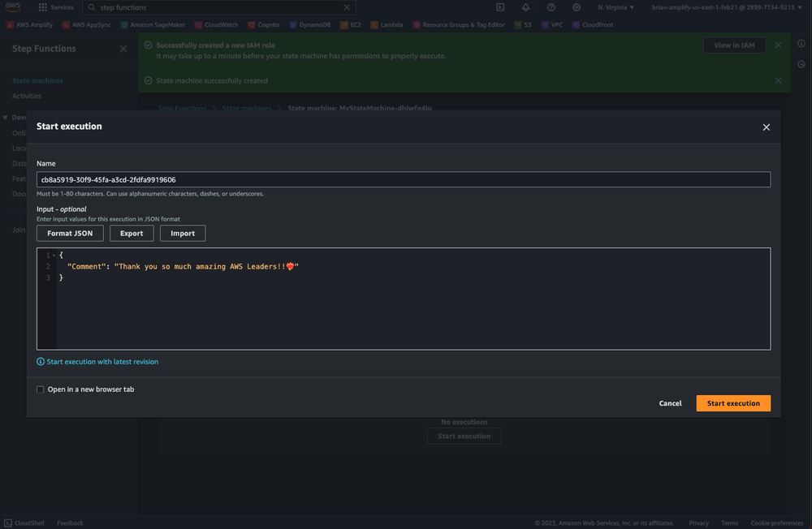Dismiss the IAM role created notification

click(x=778, y=45)
